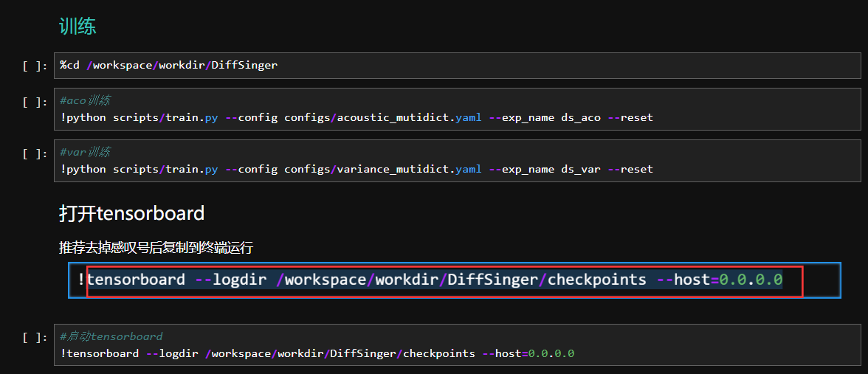This screenshot has height=374, width=868.
Task: Click the text '推荐去掉感叹号后复制到终端运行'
Action: pos(156,248)
